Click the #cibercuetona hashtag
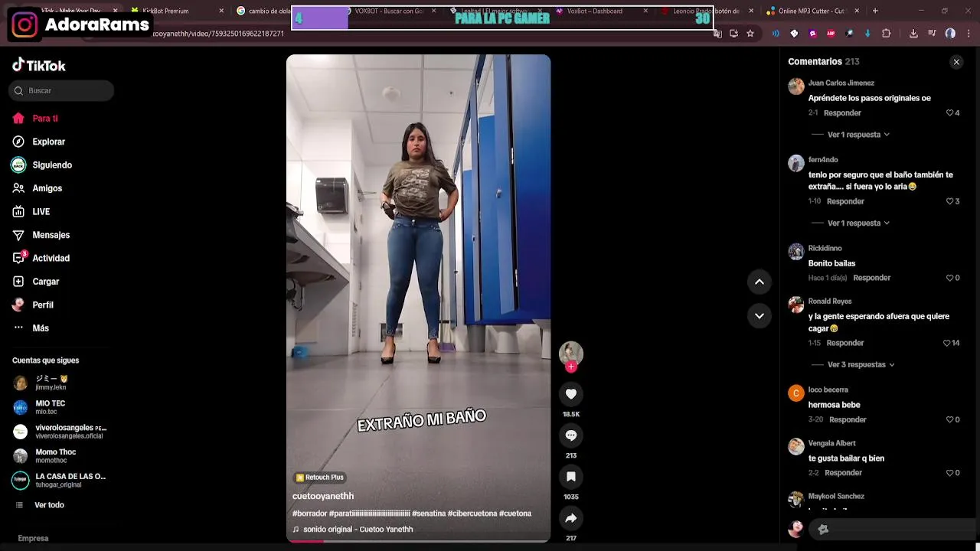The image size is (980, 551). coord(472,514)
